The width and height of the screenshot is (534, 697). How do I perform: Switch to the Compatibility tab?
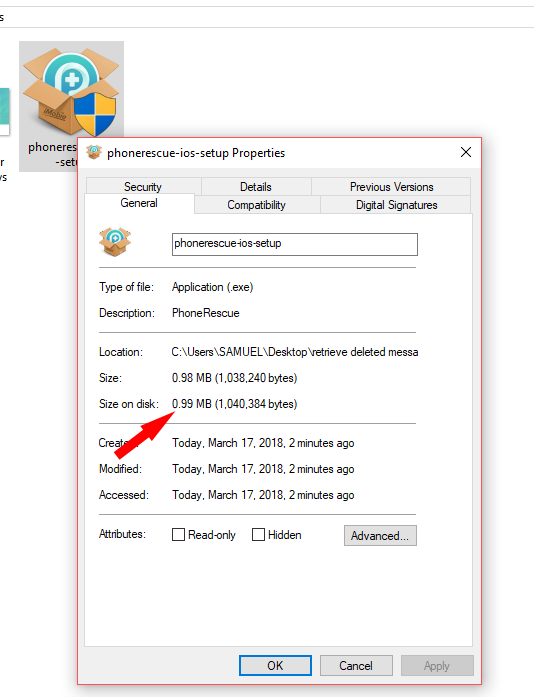(x=257, y=205)
